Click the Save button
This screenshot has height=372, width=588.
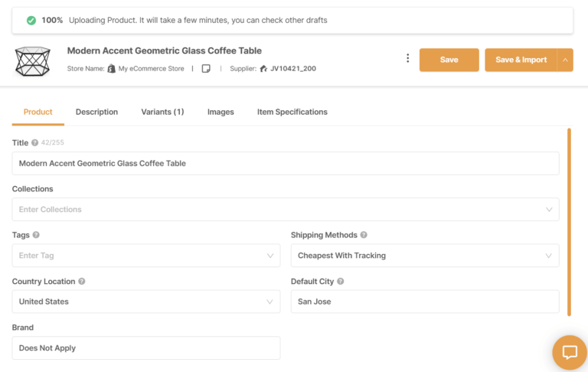click(449, 60)
